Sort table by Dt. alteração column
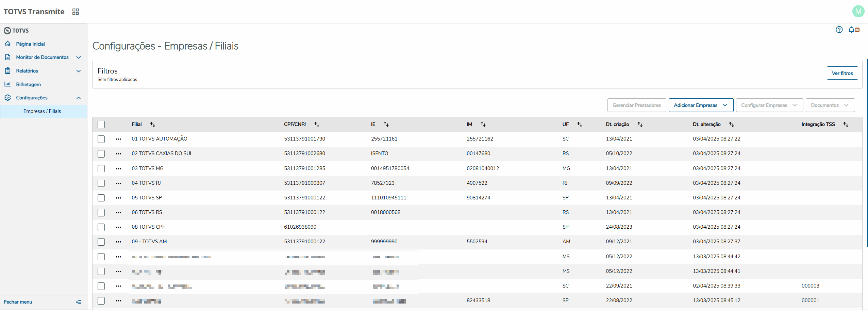Viewport: 868px width, 310px height. click(x=731, y=125)
